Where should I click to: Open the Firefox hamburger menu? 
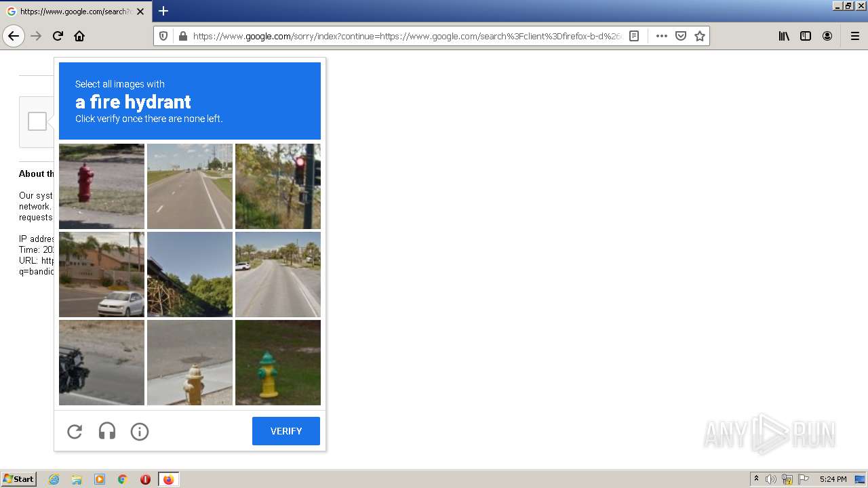(855, 36)
